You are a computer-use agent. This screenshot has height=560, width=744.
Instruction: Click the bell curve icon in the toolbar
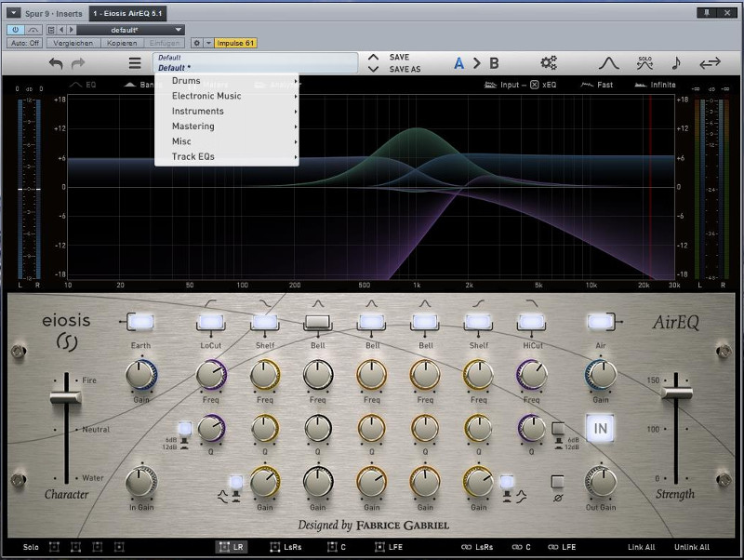click(609, 63)
